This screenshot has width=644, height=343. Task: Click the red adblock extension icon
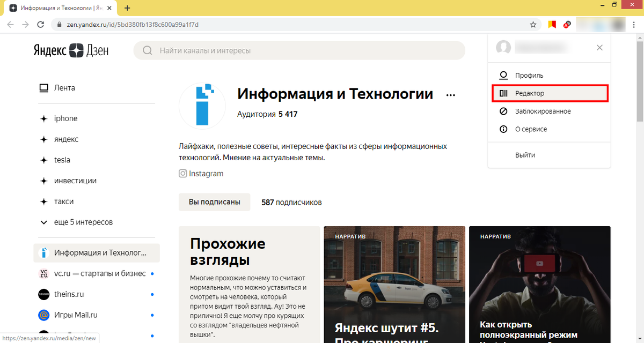coord(567,25)
